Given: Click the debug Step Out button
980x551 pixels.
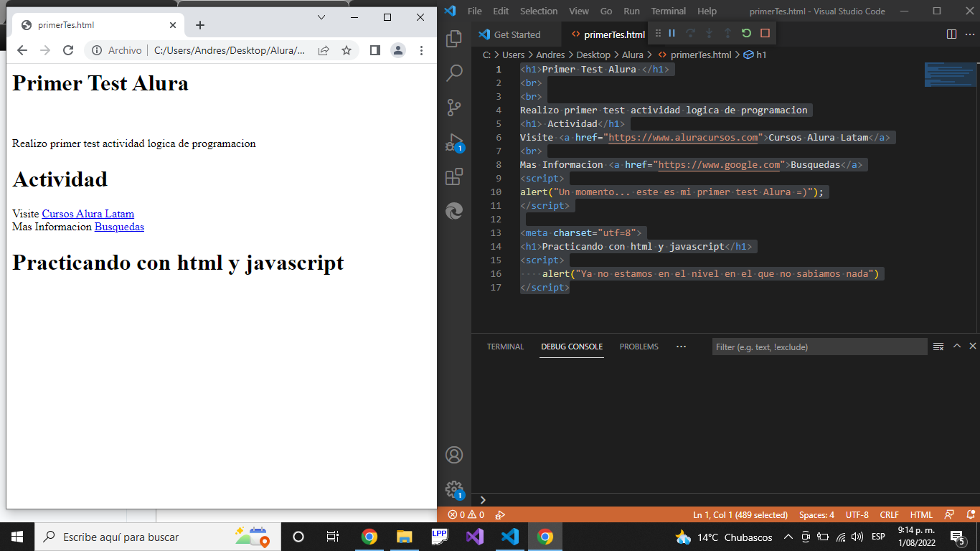Looking at the screenshot, I should point(727,33).
